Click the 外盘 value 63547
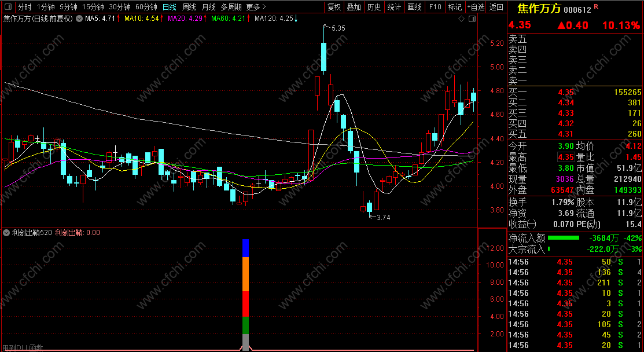The height and width of the screenshot is (352, 644). pos(562,190)
